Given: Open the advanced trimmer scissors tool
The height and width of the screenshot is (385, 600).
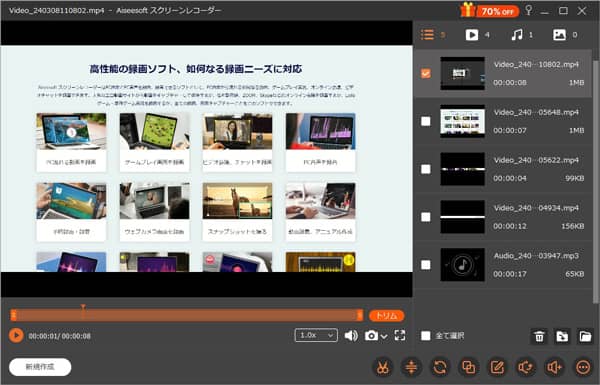Looking at the screenshot, I should pos(382,367).
